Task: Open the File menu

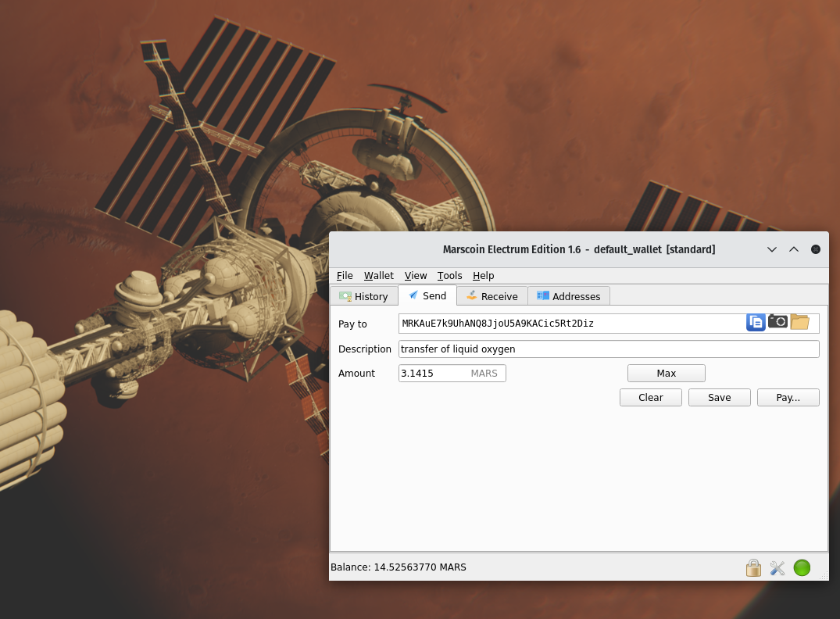Action: pos(345,275)
